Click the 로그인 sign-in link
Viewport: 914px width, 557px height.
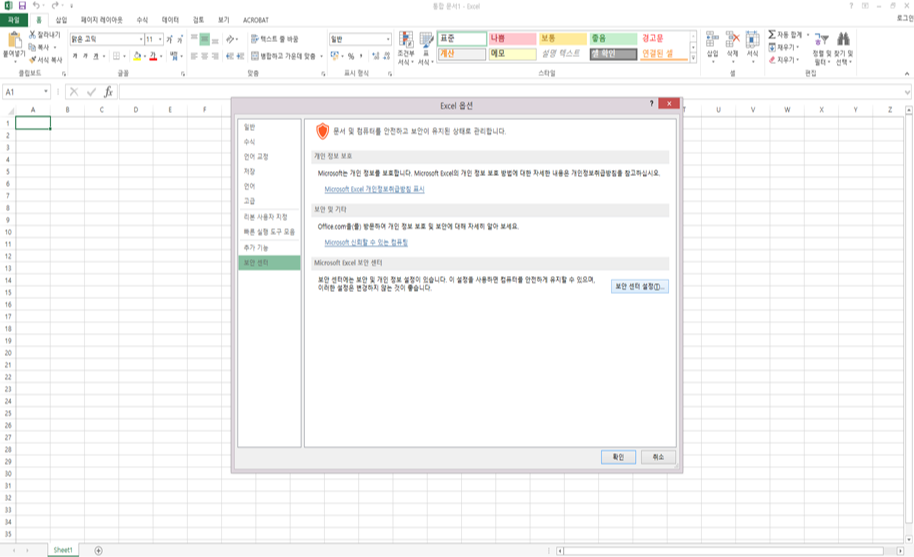(905, 18)
